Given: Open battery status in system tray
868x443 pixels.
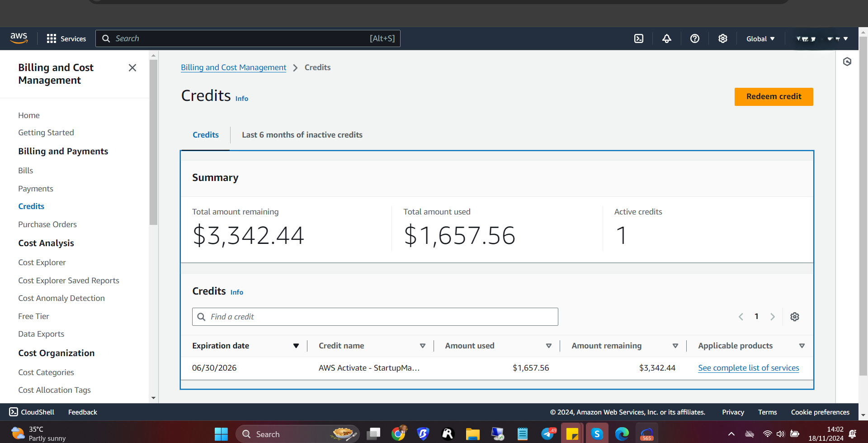Looking at the screenshot, I should pos(795,434).
